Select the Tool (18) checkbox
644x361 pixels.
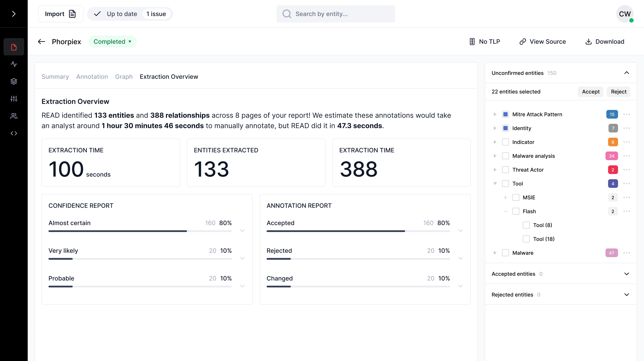click(526, 239)
